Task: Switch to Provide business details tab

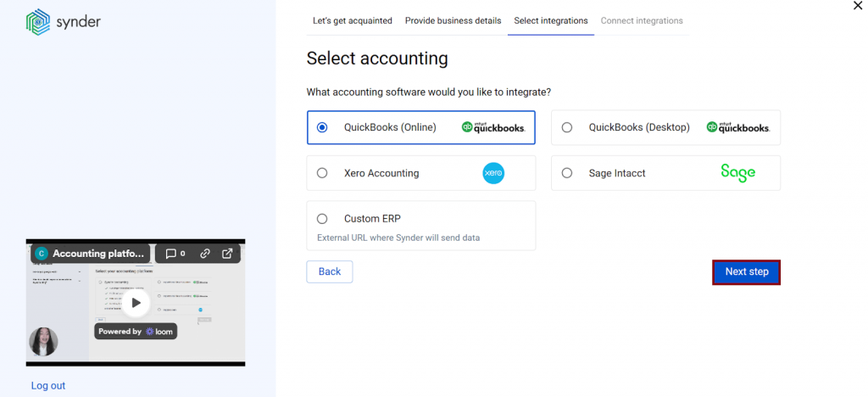Action: (x=453, y=20)
